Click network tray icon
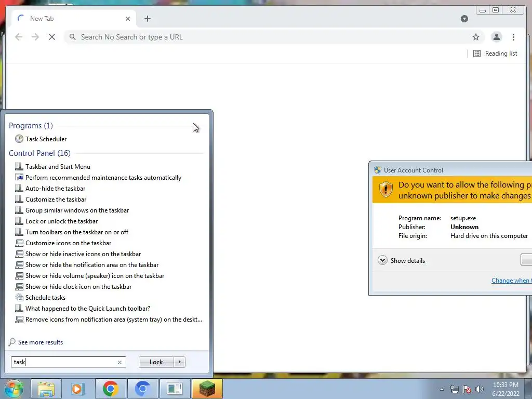 (x=454, y=389)
